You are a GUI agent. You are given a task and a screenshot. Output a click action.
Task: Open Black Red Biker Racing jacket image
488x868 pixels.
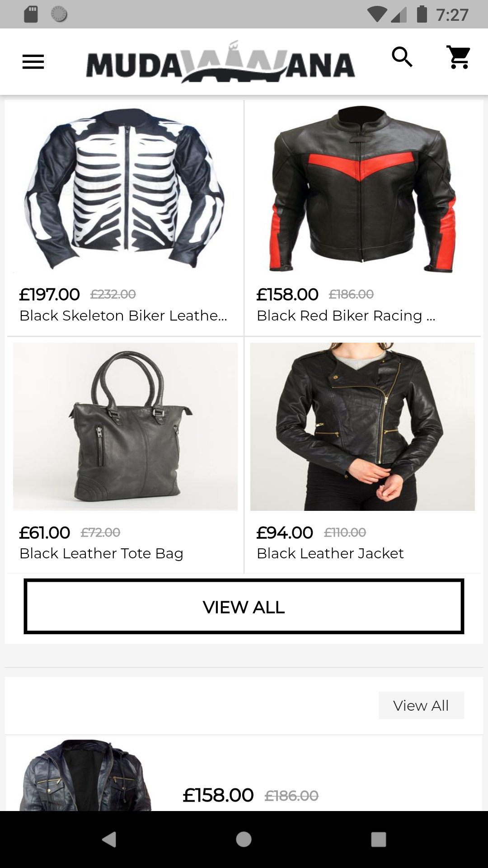pos(362,189)
